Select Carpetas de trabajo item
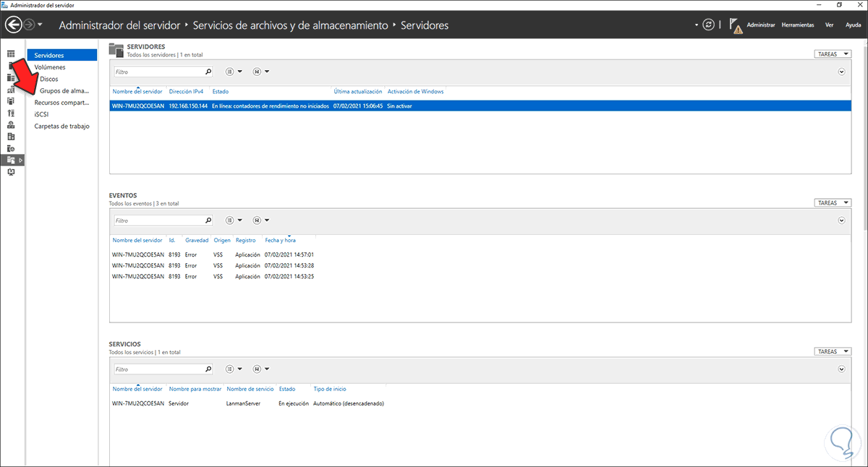This screenshot has width=868, height=467. click(x=62, y=126)
